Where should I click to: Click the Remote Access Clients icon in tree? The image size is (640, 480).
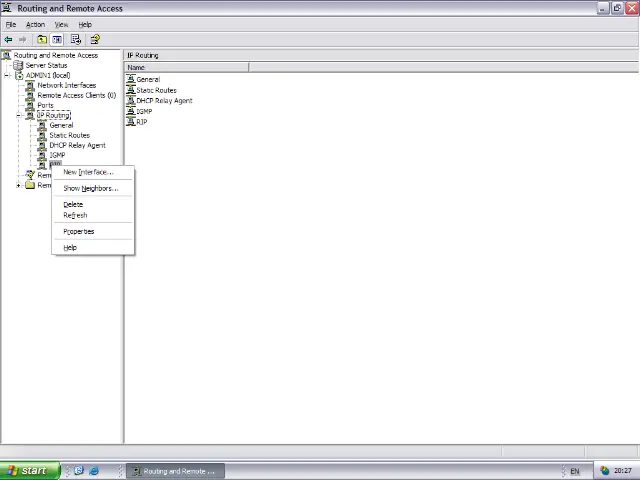[30, 95]
